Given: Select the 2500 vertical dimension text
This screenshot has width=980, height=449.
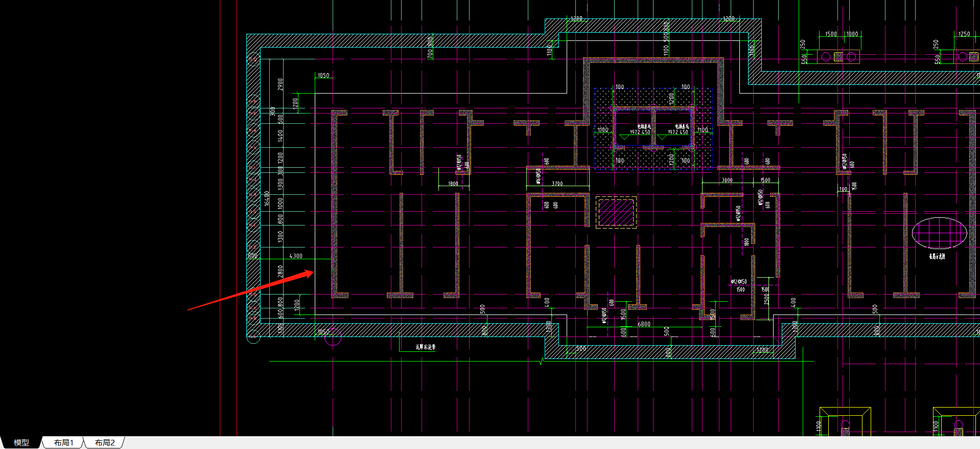Looking at the screenshot, I should [x=766, y=299].
